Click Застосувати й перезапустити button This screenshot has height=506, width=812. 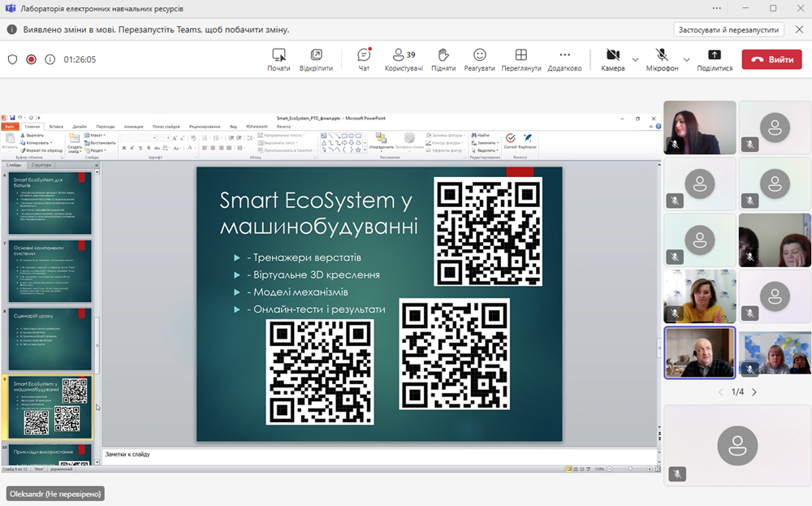(x=728, y=29)
